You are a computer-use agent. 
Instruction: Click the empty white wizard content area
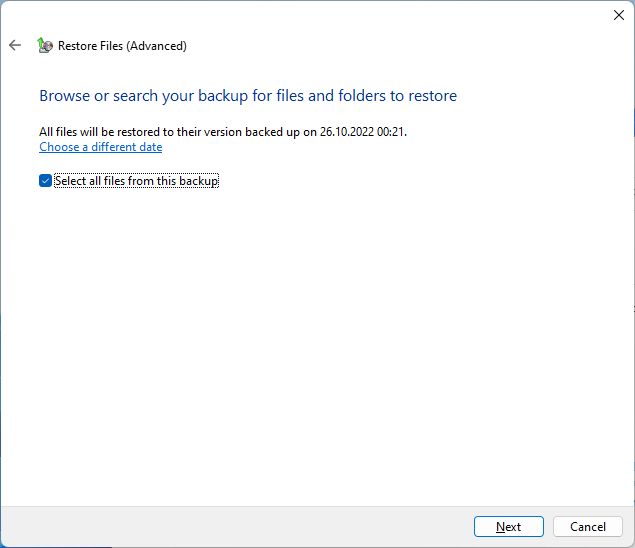pos(318,344)
